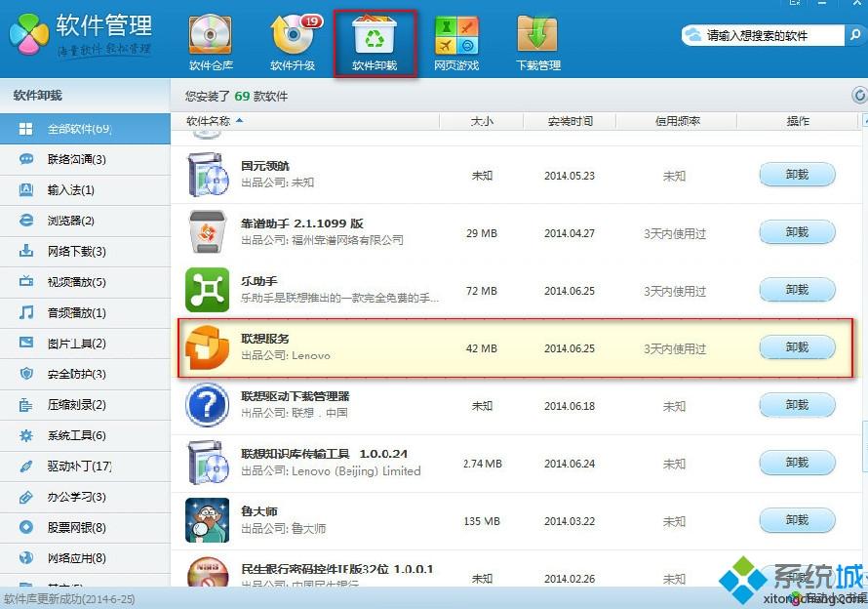The image size is (868, 609).
Task: Uninstall 鲁大师 with 卸载 button
Action: pyautogui.click(x=797, y=520)
